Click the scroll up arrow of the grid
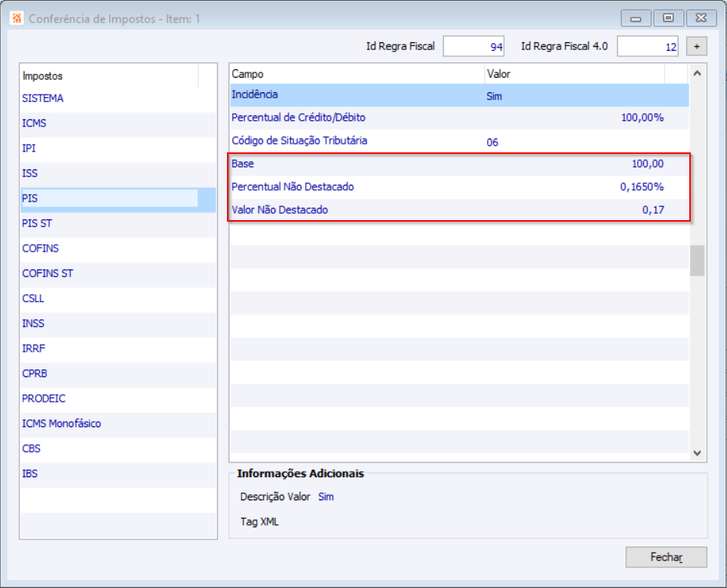 [x=697, y=73]
